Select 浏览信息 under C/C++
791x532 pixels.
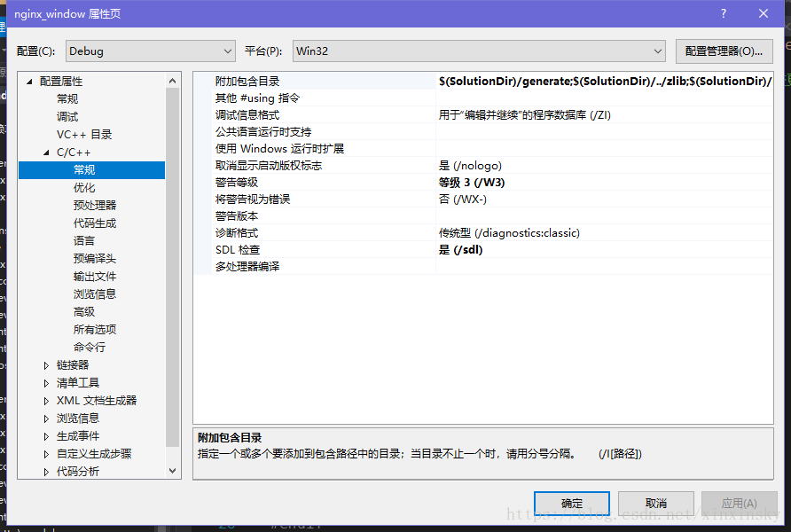pyautogui.click(x=95, y=294)
